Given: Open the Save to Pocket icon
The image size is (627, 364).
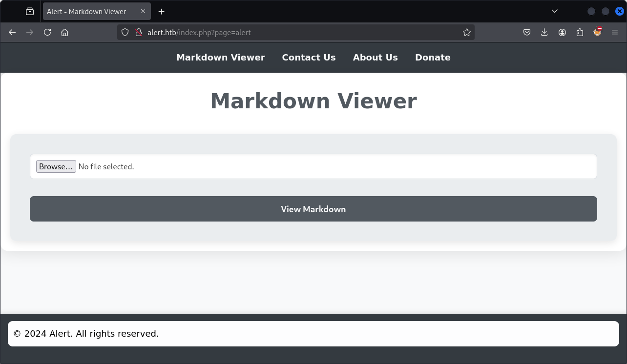Looking at the screenshot, I should click(x=527, y=32).
